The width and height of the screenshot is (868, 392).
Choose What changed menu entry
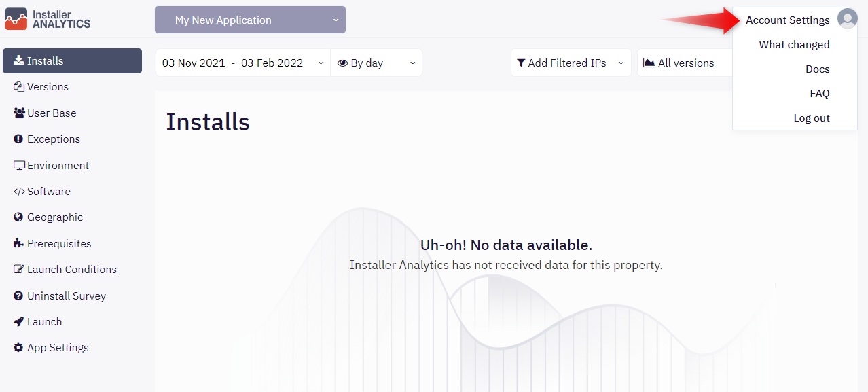tap(794, 45)
